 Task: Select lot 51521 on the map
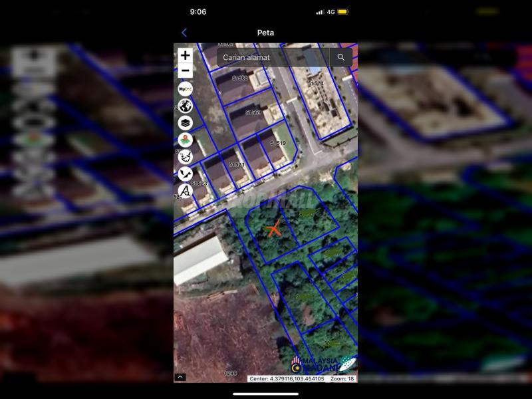(x=237, y=164)
